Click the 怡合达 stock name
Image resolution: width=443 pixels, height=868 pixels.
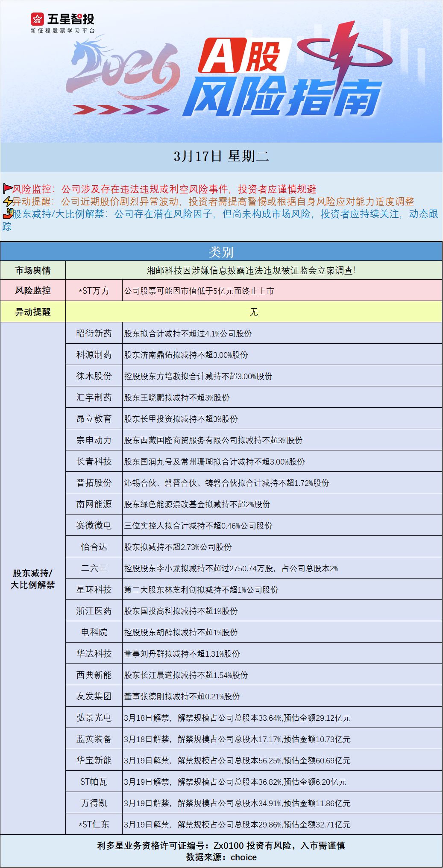pos(94,547)
